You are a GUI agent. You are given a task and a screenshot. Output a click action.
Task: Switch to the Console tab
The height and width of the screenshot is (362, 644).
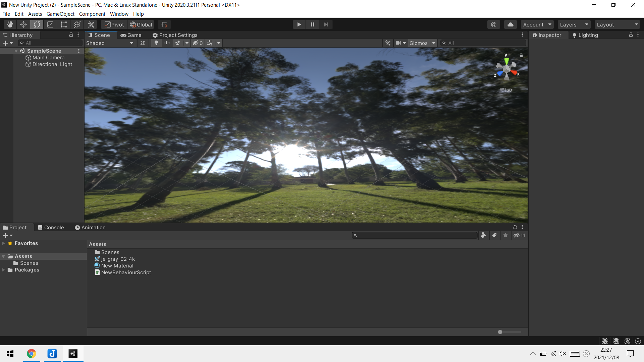pyautogui.click(x=51, y=227)
